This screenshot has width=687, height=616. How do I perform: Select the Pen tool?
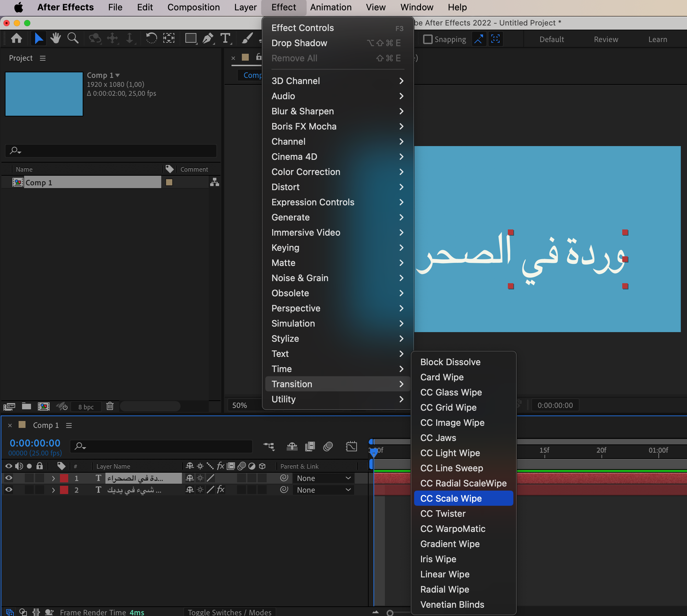[x=208, y=38]
